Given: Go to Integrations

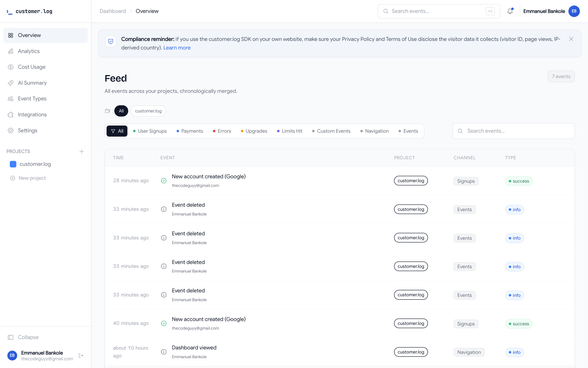Looking at the screenshot, I should [46, 115].
